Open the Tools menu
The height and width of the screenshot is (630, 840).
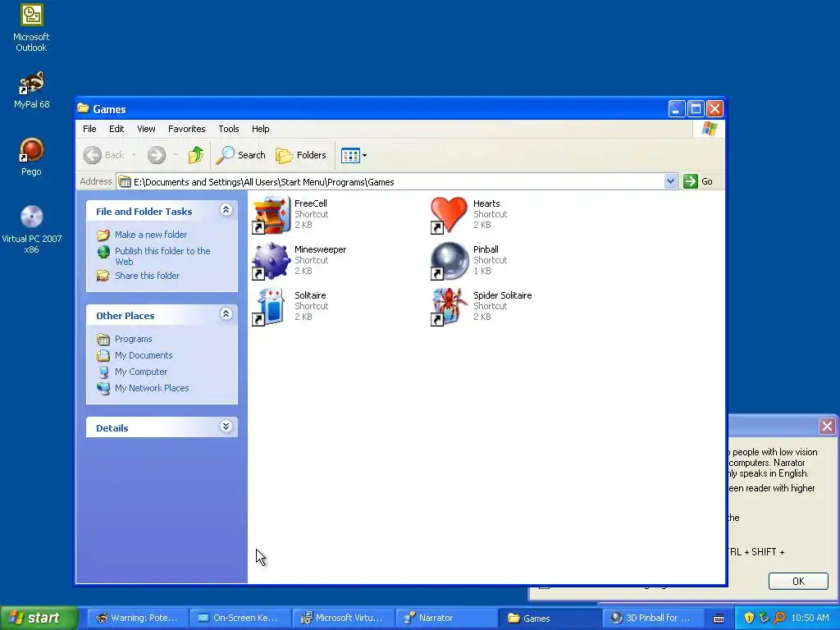[228, 129]
